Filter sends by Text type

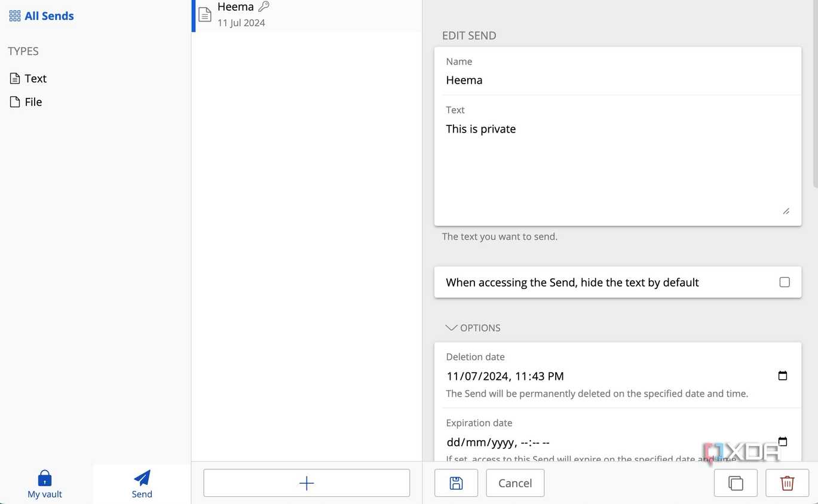[28, 78]
